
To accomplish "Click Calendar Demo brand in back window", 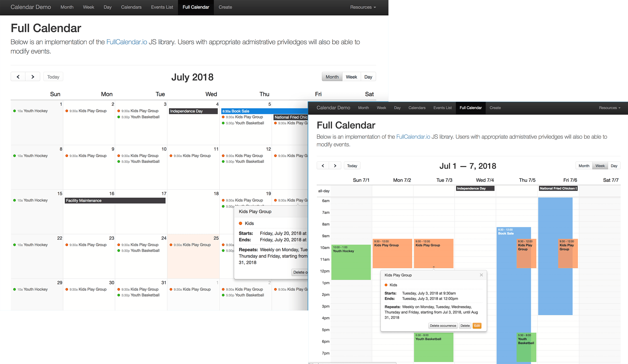I will [31, 7].
